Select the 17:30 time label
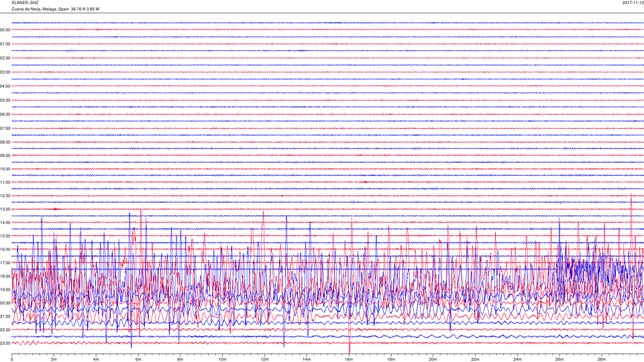 (5, 263)
